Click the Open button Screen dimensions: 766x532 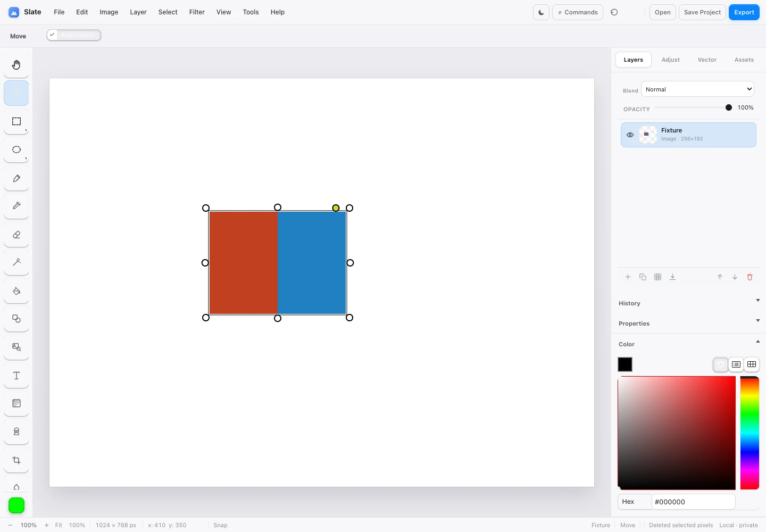(663, 12)
